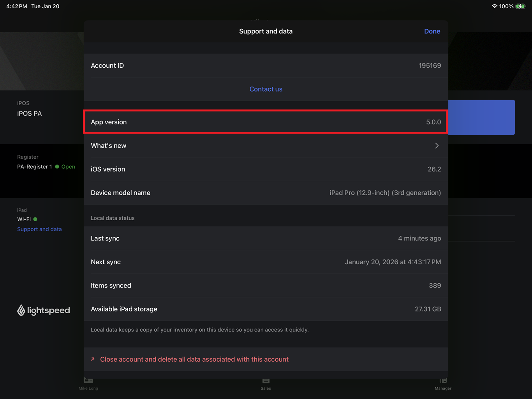
Task: Click the arrow icon beside Close account
Action: (x=93, y=359)
